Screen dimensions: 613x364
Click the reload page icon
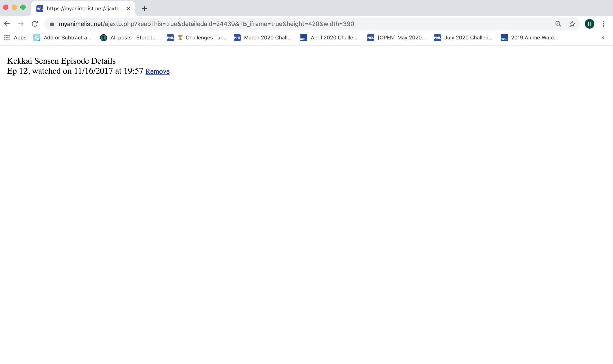tap(35, 24)
